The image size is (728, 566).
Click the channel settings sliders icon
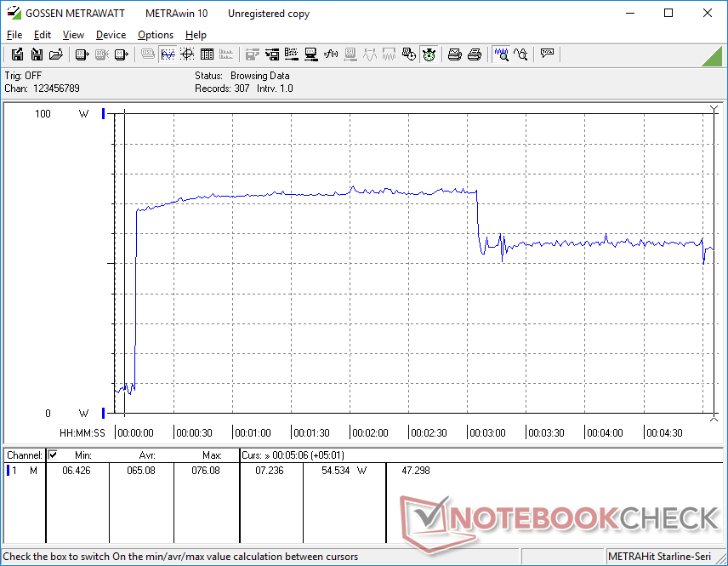point(292,54)
